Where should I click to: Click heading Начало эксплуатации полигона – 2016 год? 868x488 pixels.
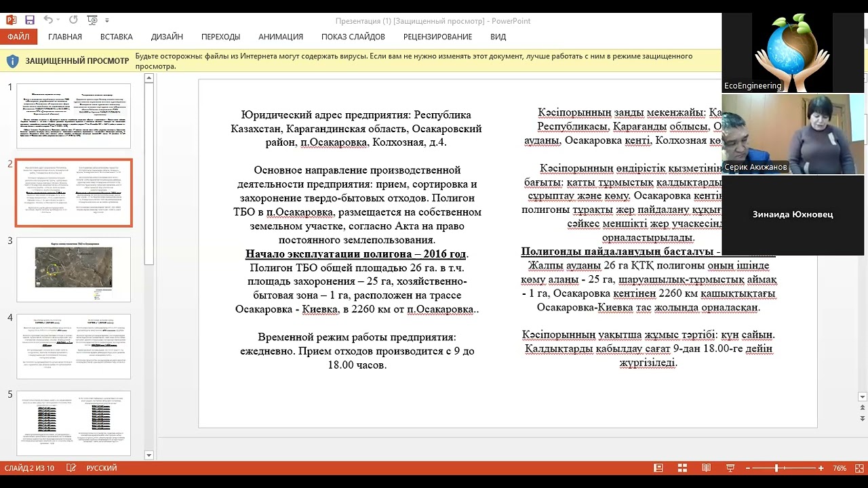point(356,254)
